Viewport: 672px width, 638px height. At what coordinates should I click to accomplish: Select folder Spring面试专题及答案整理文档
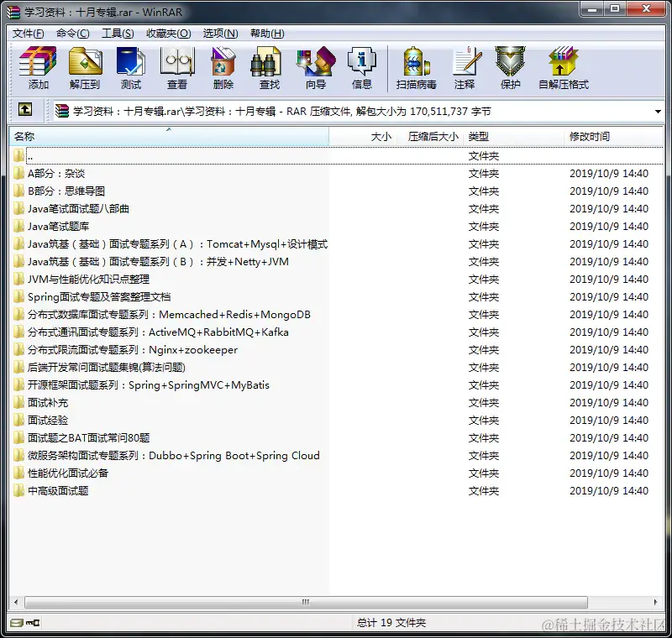tap(99, 296)
